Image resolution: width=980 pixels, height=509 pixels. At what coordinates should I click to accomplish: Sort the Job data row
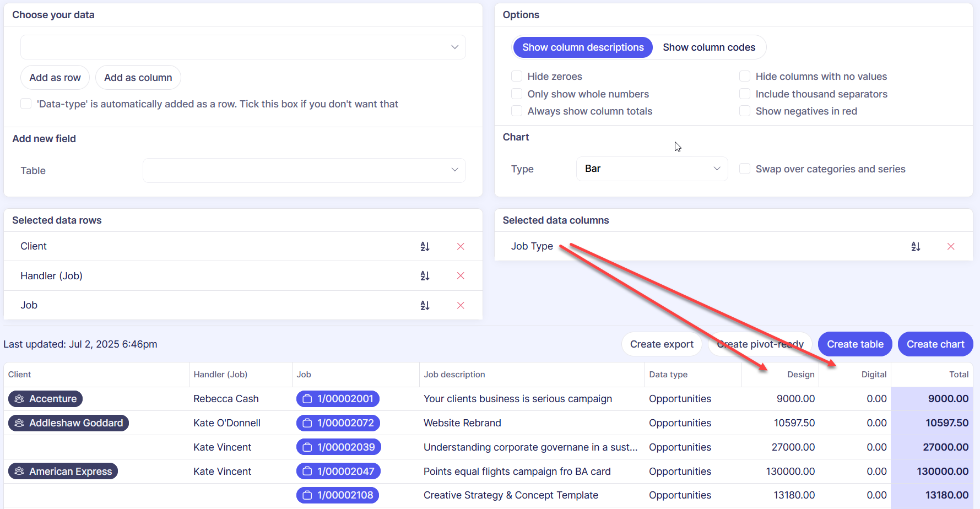pyautogui.click(x=425, y=305)
